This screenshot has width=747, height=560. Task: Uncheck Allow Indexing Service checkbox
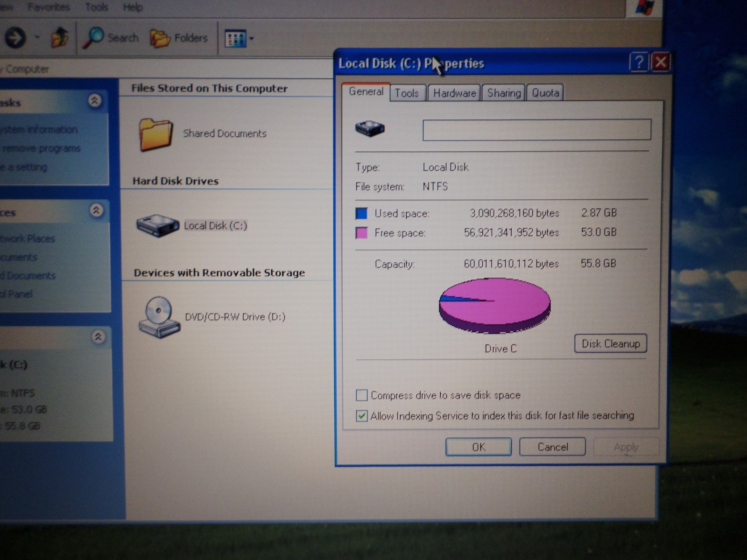click(x=361, y=415)
